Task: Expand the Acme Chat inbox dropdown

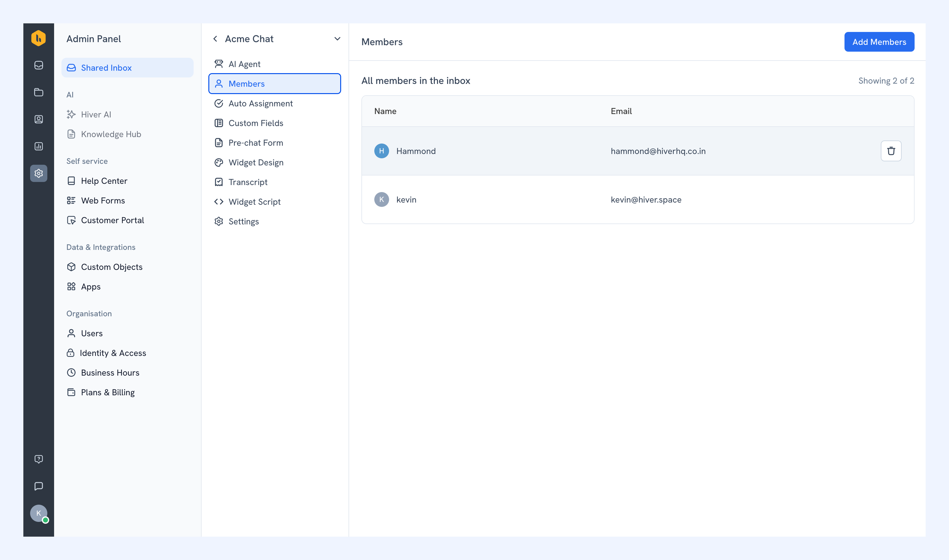Action: pos(337,39)
